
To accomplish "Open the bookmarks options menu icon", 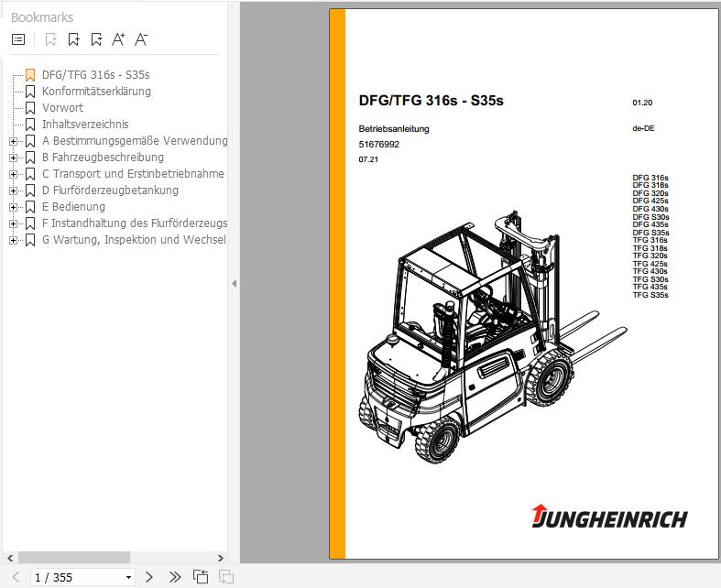I will [18, 39].
